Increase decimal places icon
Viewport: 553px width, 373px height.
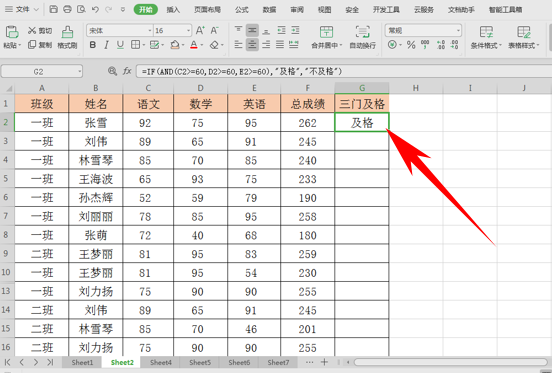coord(440,45)
